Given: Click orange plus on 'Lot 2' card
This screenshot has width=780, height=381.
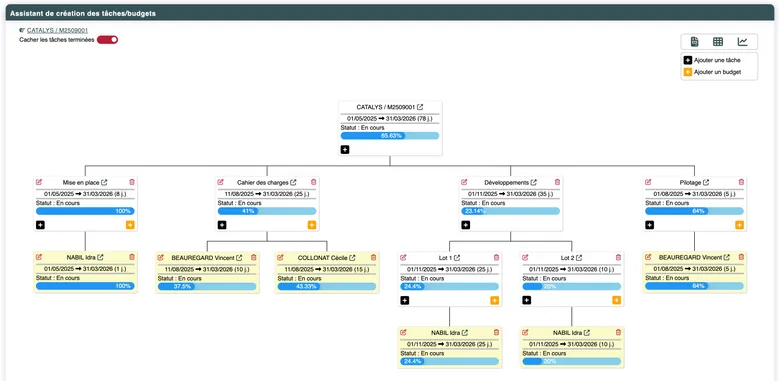Looking at the screenshot, I should (616, 300).
